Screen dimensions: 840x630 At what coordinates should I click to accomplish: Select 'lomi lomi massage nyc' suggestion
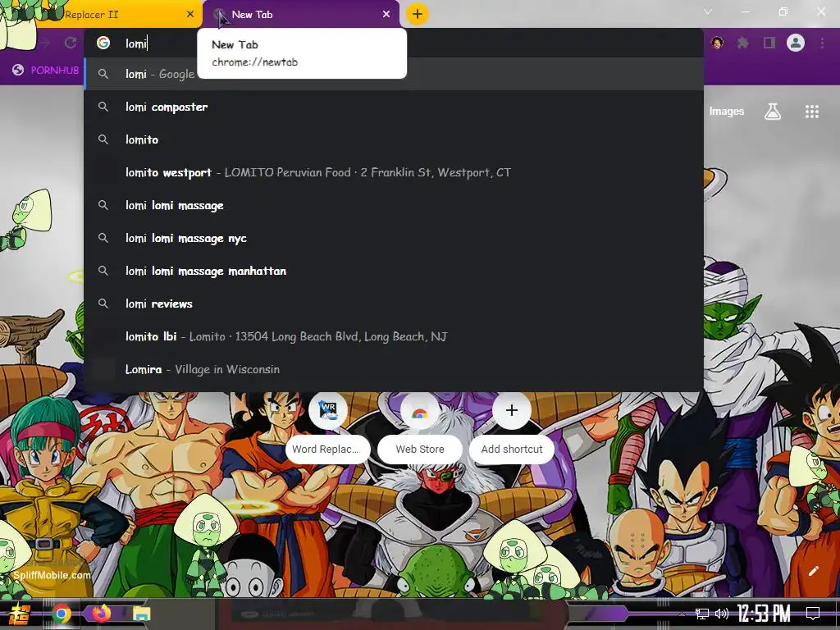tap(394, 238)
